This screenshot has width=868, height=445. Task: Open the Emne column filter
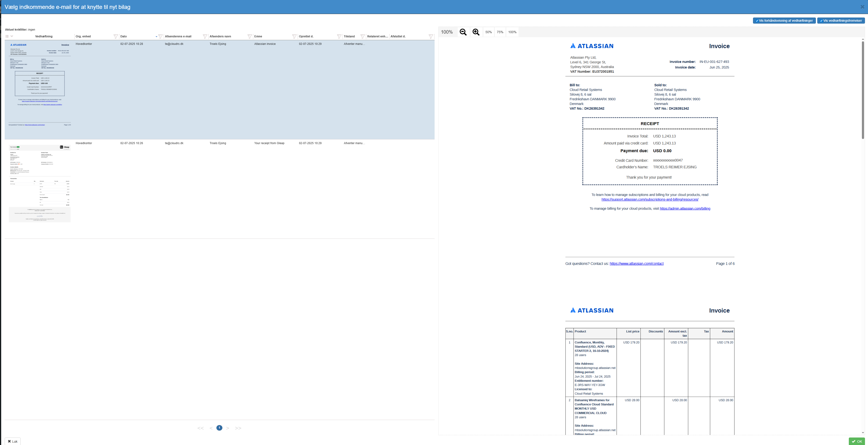[294, 36]
